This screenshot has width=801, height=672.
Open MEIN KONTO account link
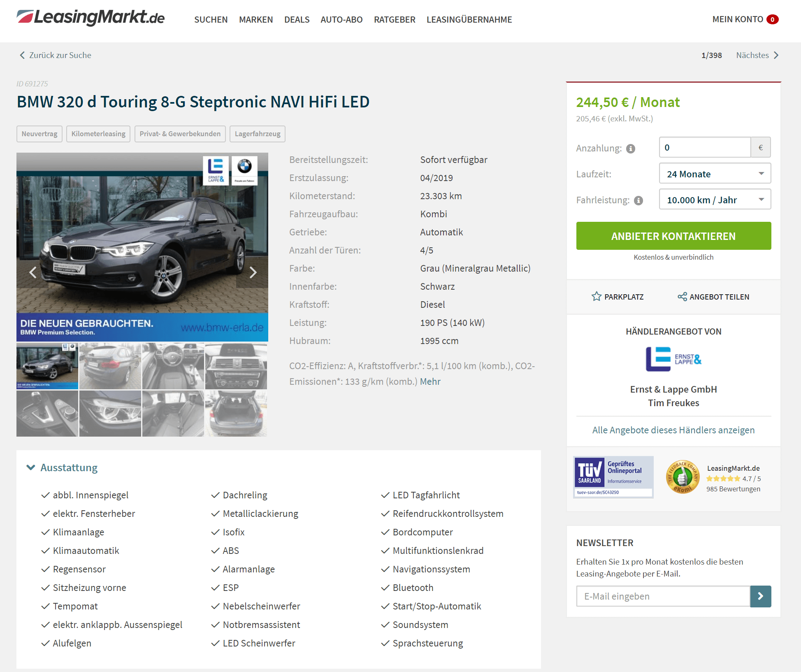[738, 19]
